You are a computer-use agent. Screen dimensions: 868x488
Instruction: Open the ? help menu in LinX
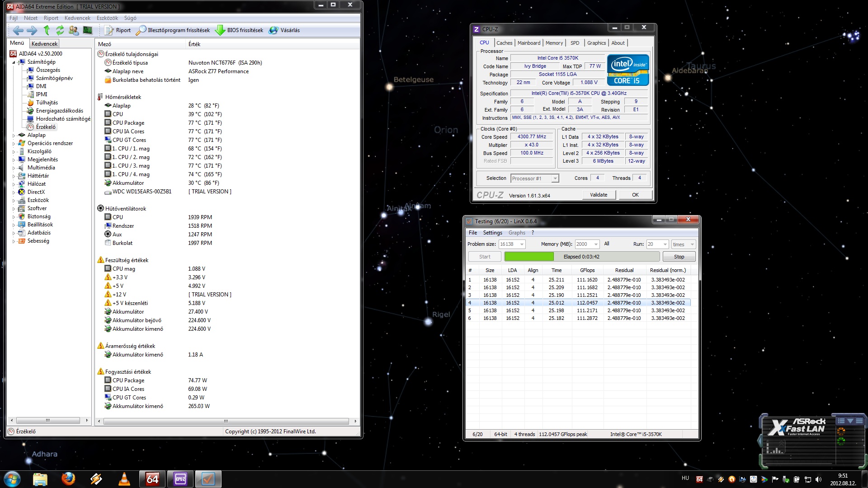[533, 233]
